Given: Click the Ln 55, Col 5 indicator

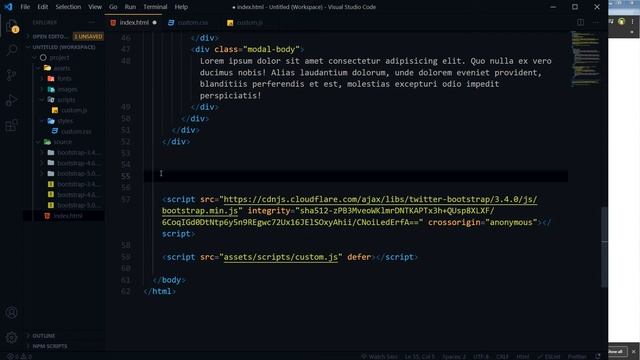Looking at the screenshot, I should 420,356.
